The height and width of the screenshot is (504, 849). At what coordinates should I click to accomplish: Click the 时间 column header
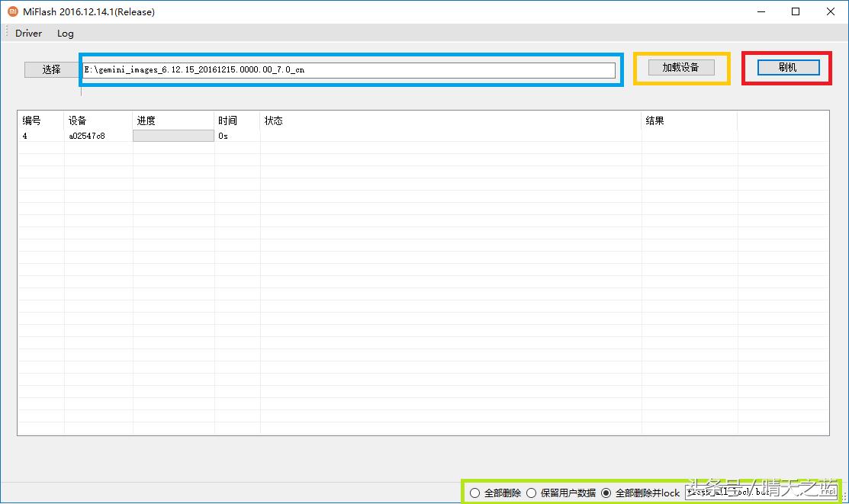pos(227,120)
